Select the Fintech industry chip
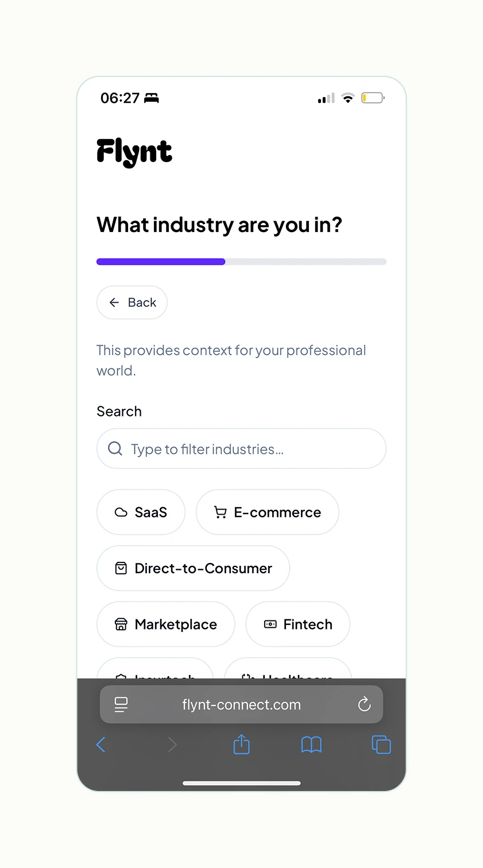483x868 pixels. coord(297,624)
